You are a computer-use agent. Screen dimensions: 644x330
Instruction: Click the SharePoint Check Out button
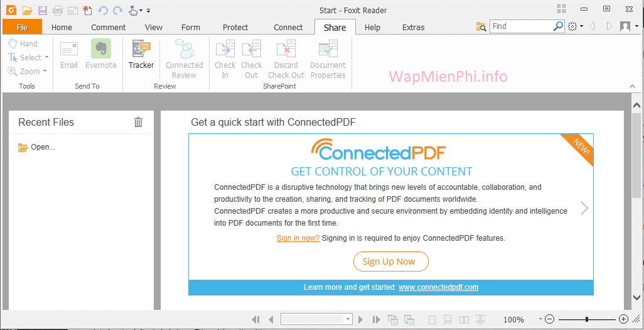(x=251, y=59)
